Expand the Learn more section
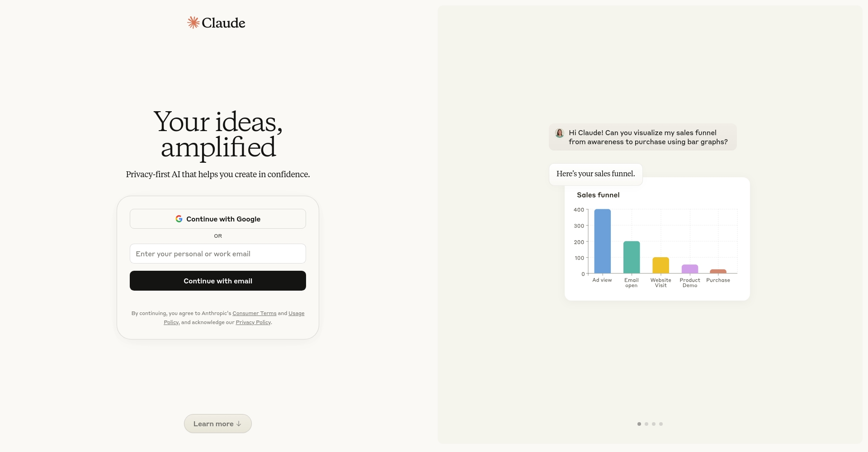Viewport: 868px width, 452px height. [x=218, y=424]
